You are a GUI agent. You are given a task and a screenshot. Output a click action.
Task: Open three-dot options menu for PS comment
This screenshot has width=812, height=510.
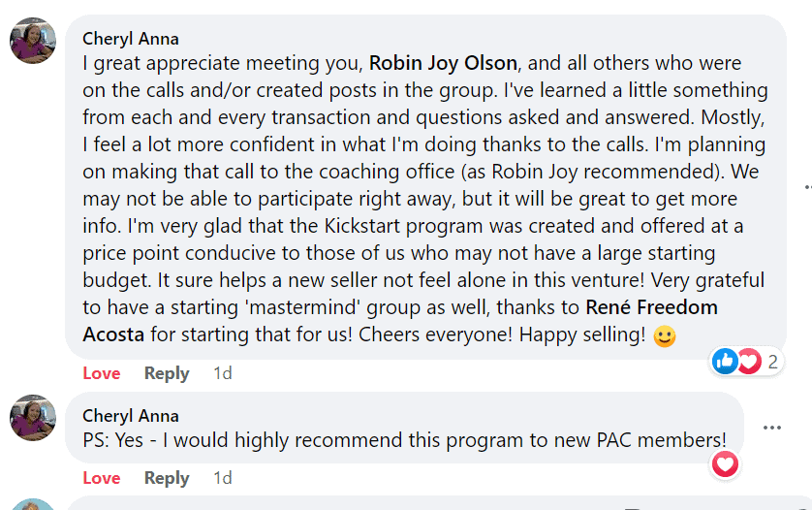[x=771, y=428]
